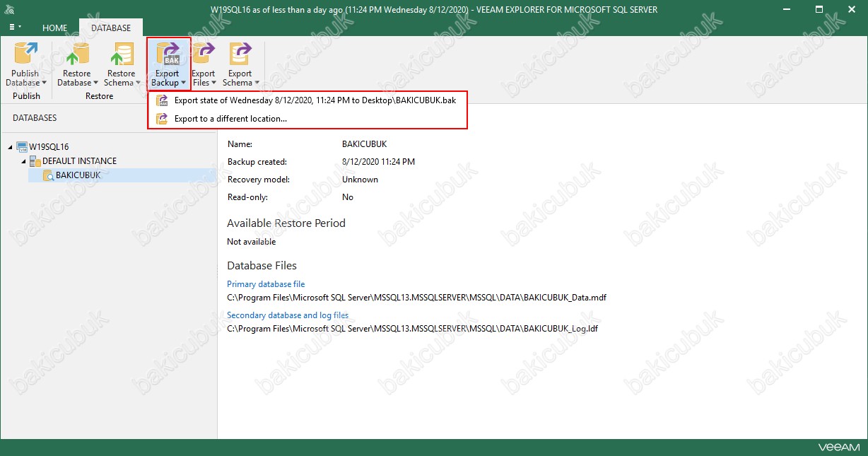
Task: Switch to the HOME tab
Action: pyautogui.click(x=54, y=28)
